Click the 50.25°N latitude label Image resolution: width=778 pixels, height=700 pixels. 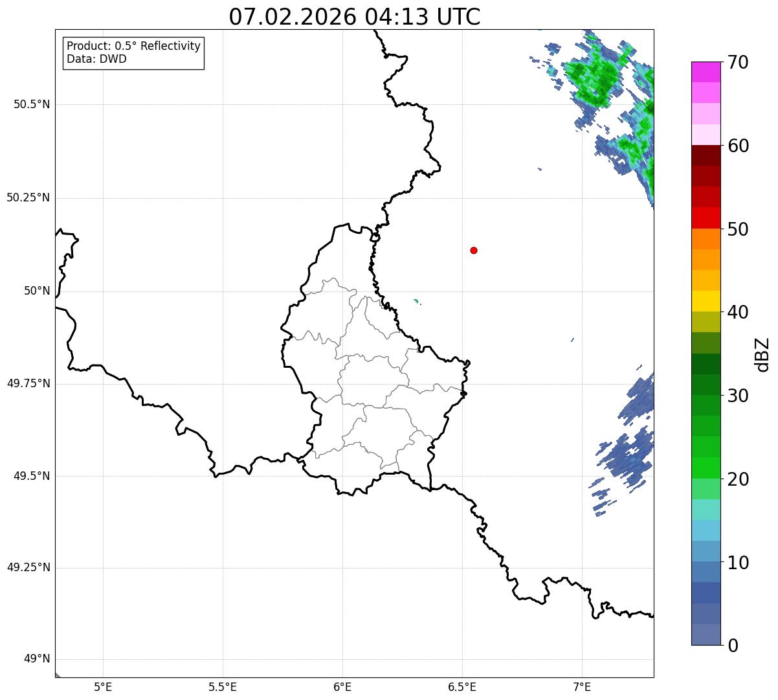pyautogui.click(x=28, y=198)
